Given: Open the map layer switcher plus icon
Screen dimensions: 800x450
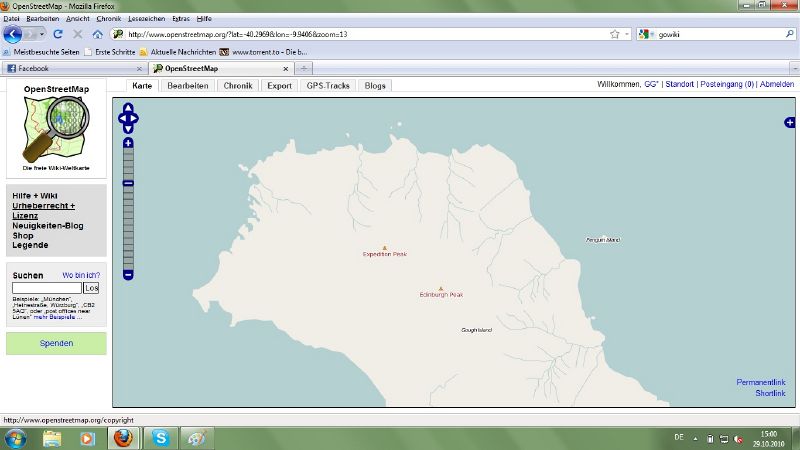Looking at the screenshot, I should [x=789, y=122].
